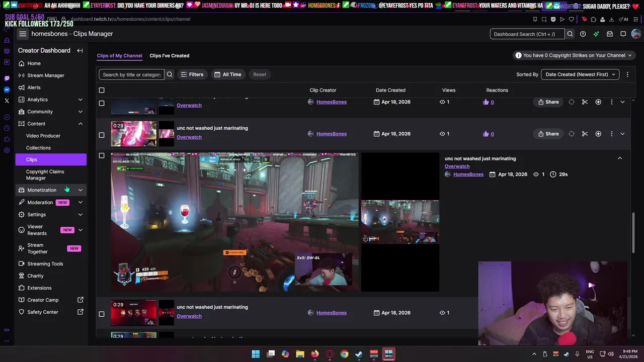Switch to Clips of My Channel tab

point(119,55)
